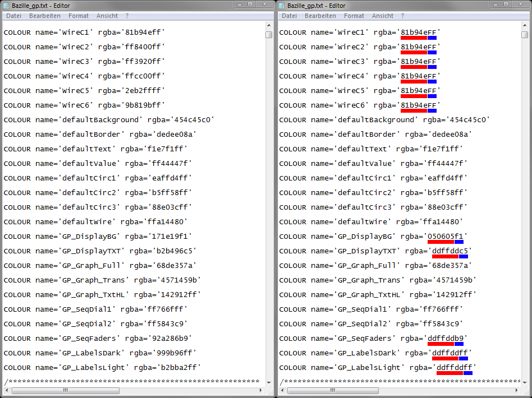
Task: Click the vertical scroll thumb in the left window
Action: (x=269, y=35)
